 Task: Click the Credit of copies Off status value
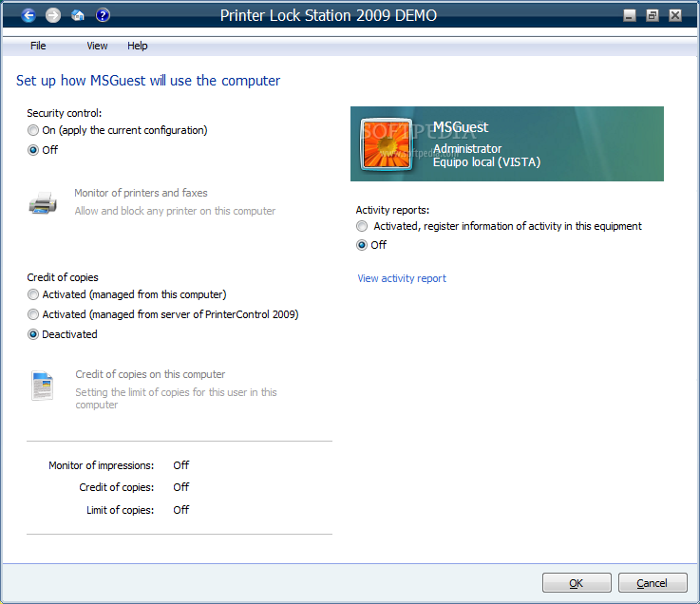(181, 487)
